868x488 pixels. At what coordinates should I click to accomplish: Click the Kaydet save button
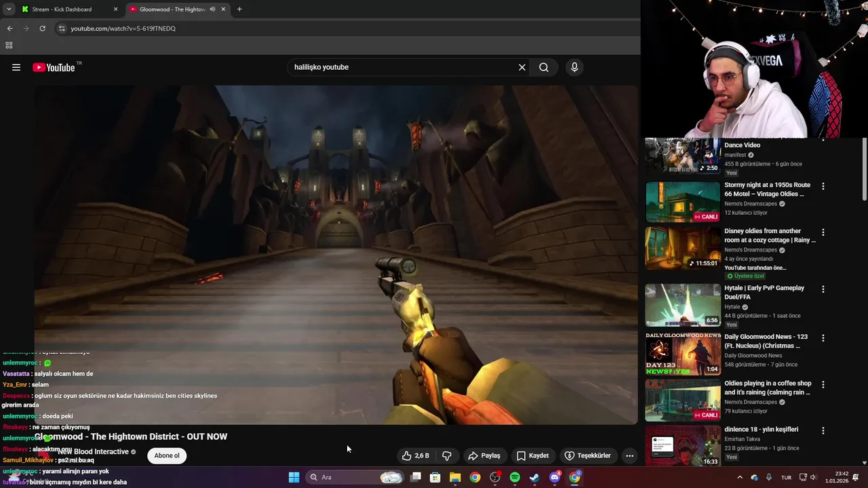click(533, 455)
